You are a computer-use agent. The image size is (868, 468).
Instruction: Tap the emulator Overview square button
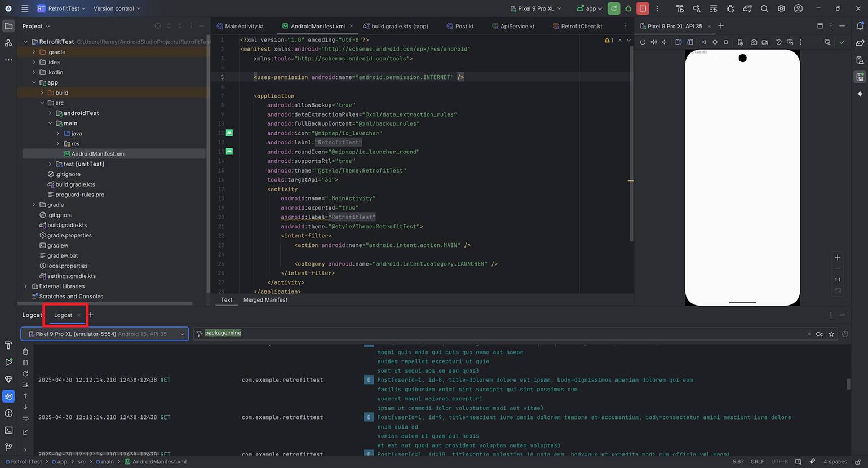coord(726,42)
